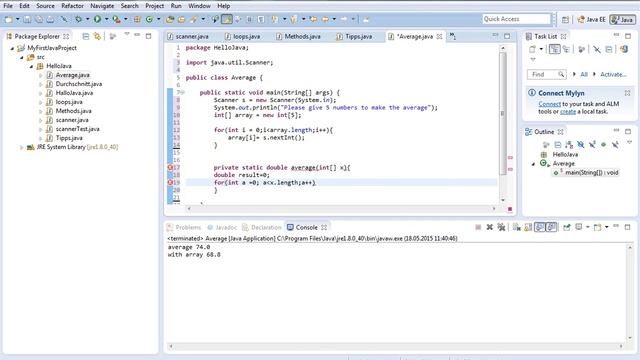Click Collapse All icon in Task List
Screen dimensions: 640x360
(x=609, y=49)
